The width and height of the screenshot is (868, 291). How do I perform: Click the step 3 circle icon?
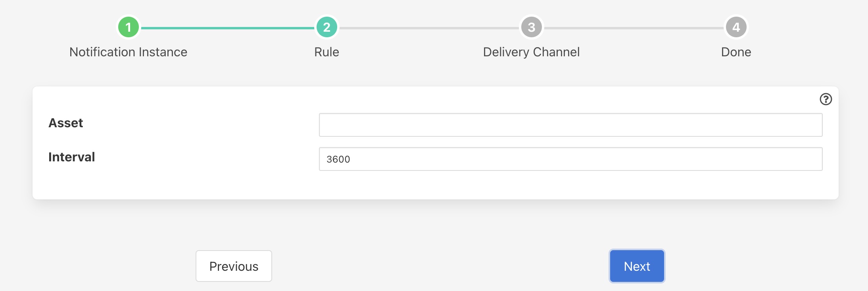coord(531,27)
